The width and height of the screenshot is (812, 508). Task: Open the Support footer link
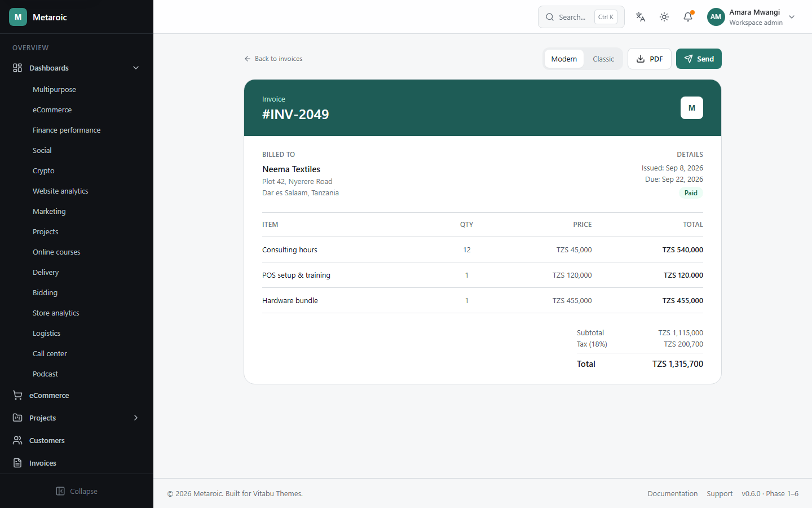point(720,493)
